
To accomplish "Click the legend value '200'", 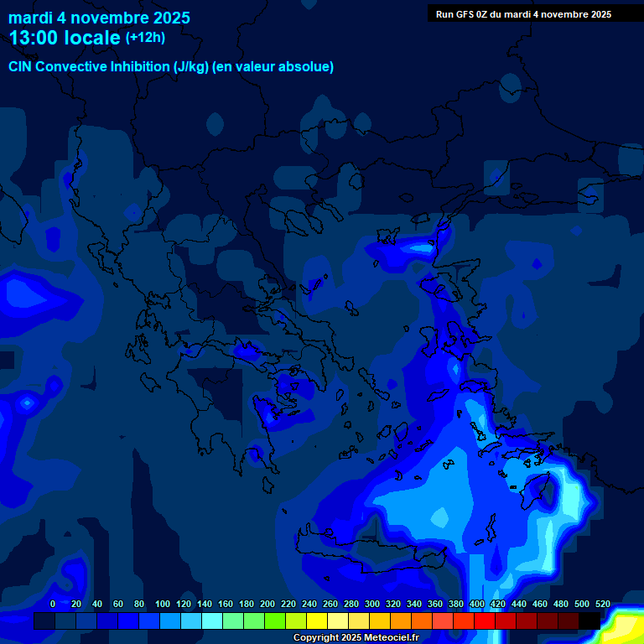I will coord(267,604).
